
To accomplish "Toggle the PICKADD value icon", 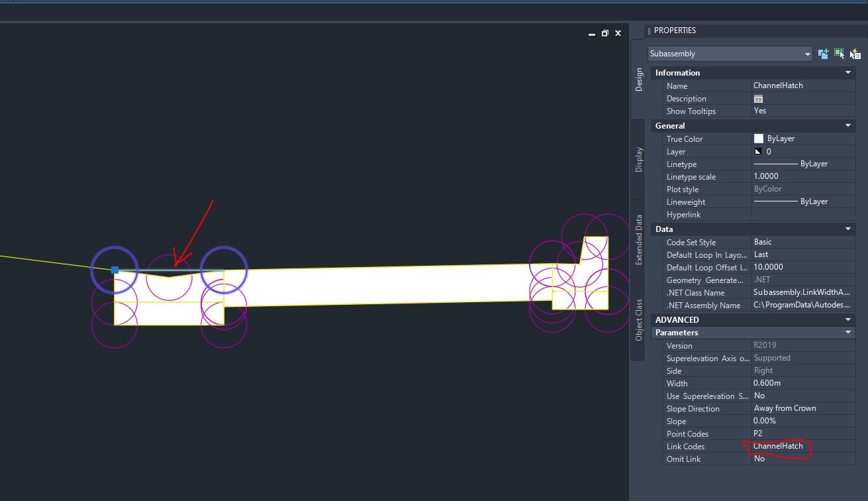I will pyautogui.click(x=824, y=53).
